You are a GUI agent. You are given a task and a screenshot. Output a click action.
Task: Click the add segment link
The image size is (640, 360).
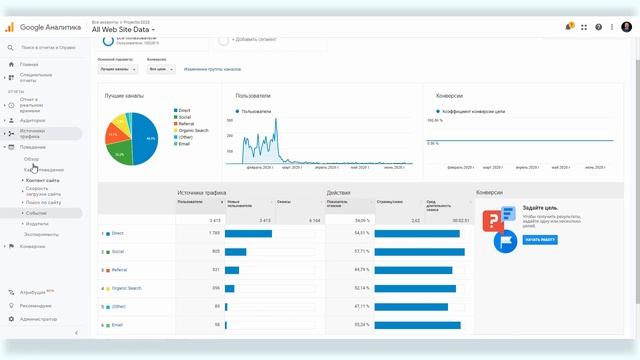(254, 40)
